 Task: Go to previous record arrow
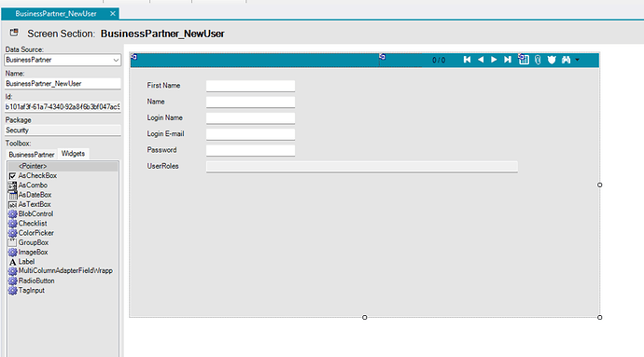481,60
